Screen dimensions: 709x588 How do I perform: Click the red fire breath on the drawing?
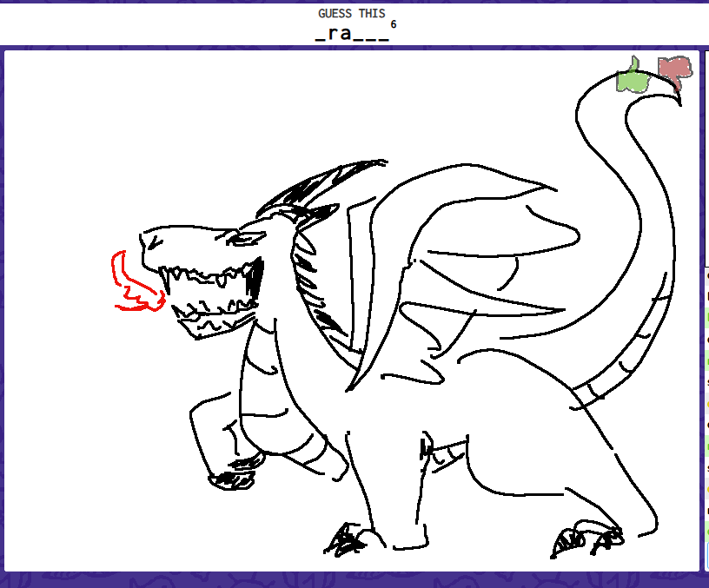[x=130, y=285]
